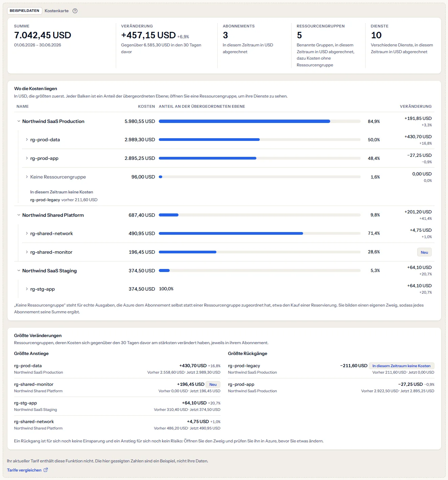
Task: Select the 96,00 USD cost value
Action: 143,177
